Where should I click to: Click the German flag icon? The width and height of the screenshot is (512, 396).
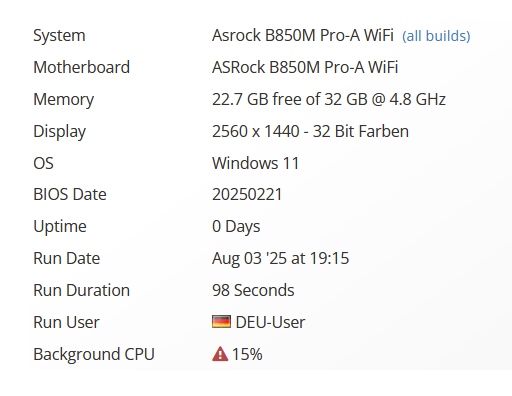221,322
